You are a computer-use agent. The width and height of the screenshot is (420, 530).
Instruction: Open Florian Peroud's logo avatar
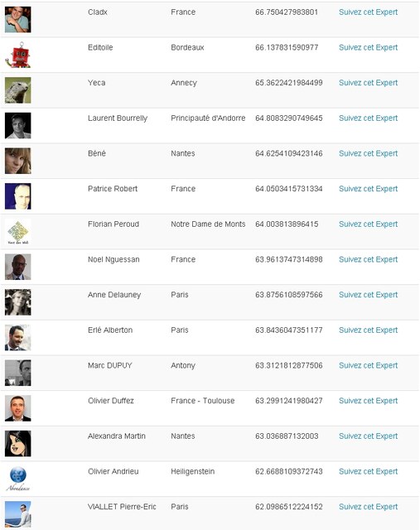coord(18,232)
